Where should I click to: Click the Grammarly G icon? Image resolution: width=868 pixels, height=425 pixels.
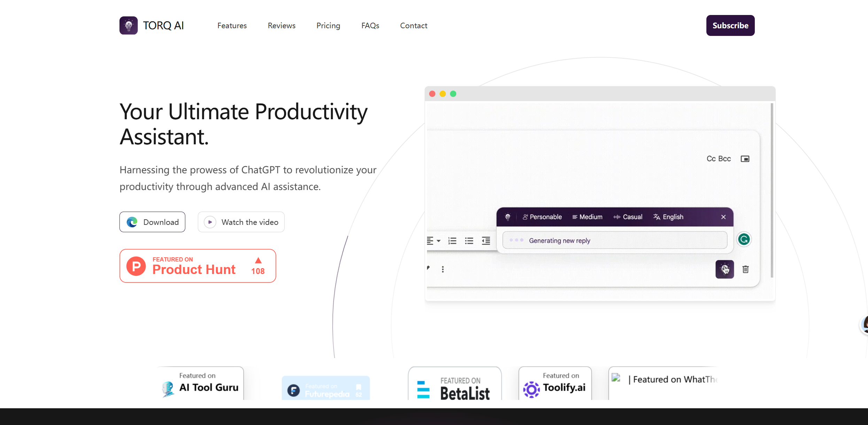point(744,240)
